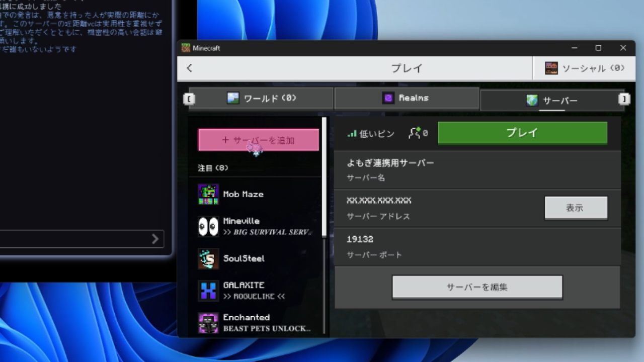Select the Enchanted beast pets server icon
This screenshot has width=644, height=362.
207,323
